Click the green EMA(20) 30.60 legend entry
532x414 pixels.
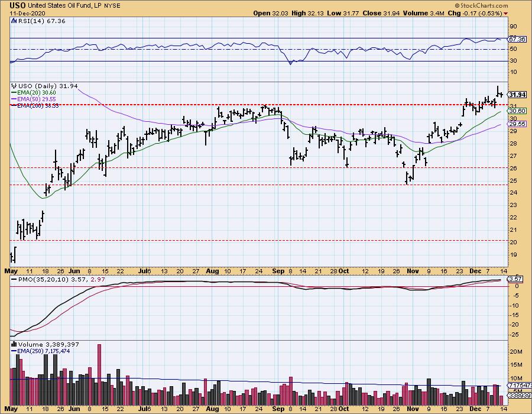coord(34,93)
